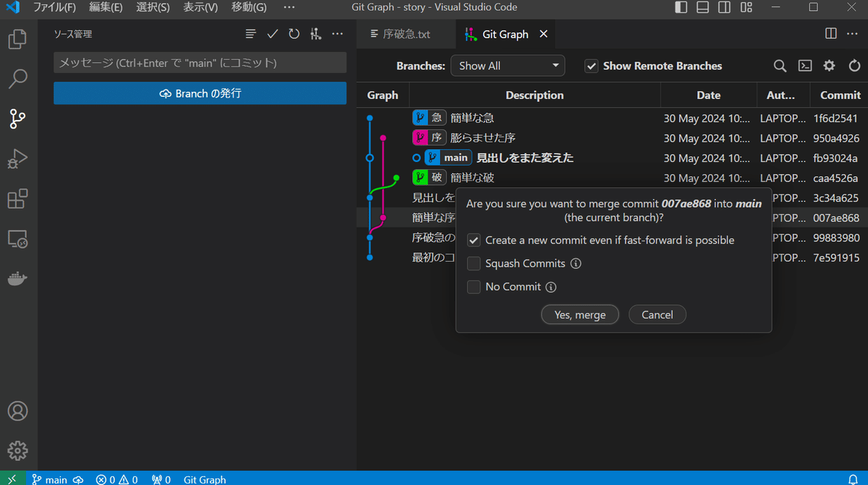The width and height of the screenshot is (868, 485).
Task: Uncheck Create a new commit checkbox
Action: (x=474, y=240)
